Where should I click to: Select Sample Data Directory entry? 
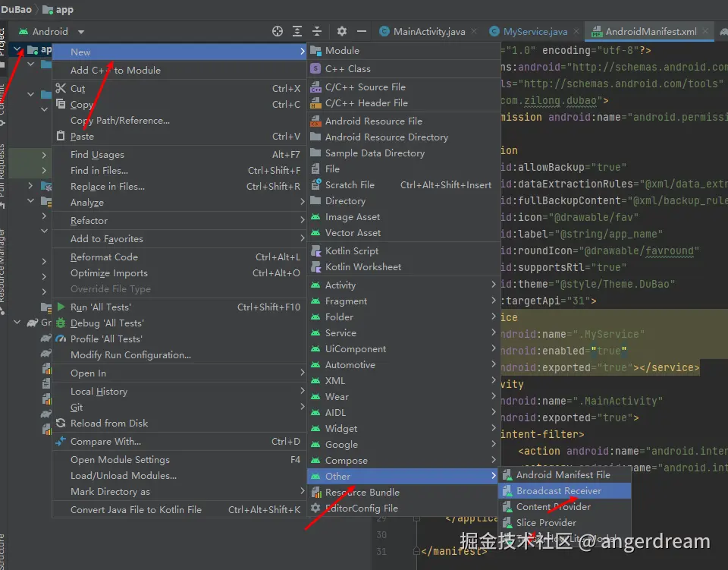click(x=403, y=153)
